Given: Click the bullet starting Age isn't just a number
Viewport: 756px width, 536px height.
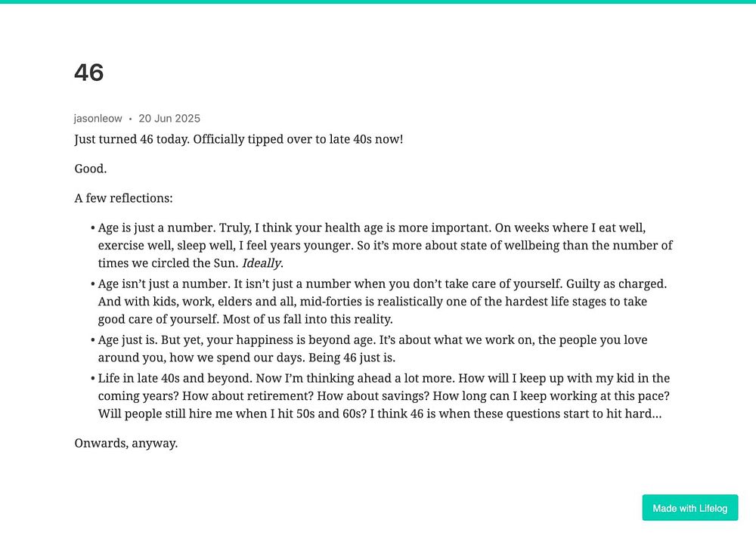Looking at the screenshot, I should [379, 301].
